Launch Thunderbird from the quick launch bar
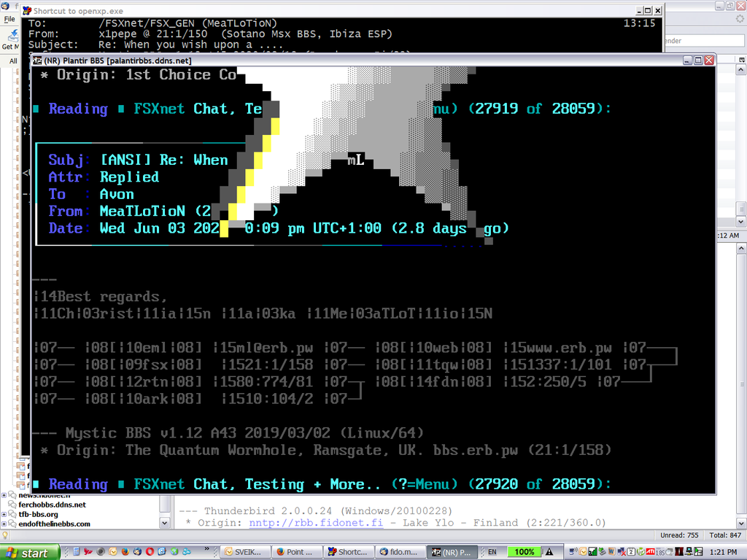 pyautogui.click(x=137, y=552)
